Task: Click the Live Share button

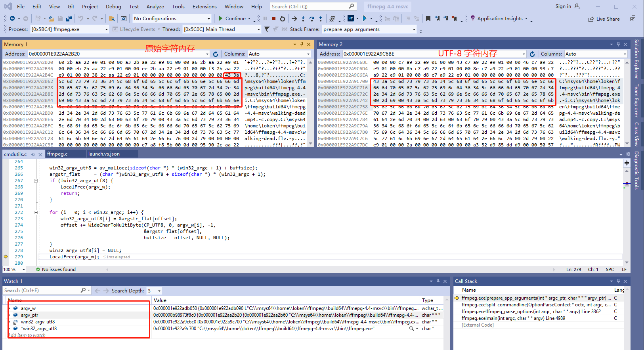Action: click(x=604, y=19)
